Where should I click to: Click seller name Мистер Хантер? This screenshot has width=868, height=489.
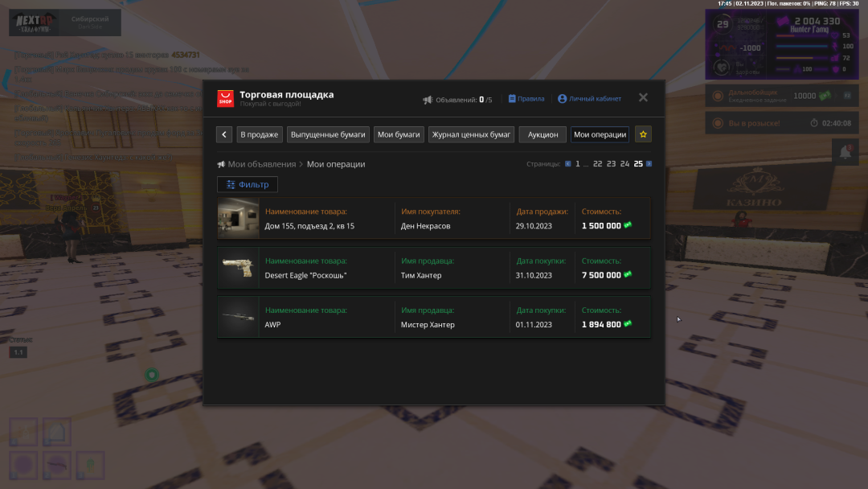pyautogui.click(x=428, y=324)
